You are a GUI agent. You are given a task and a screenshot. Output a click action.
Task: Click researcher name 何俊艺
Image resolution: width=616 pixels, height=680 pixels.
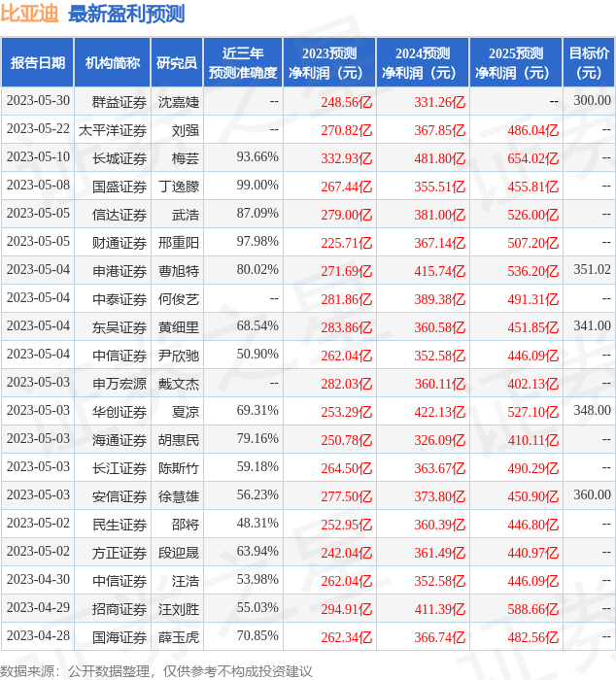click(179, 299)
